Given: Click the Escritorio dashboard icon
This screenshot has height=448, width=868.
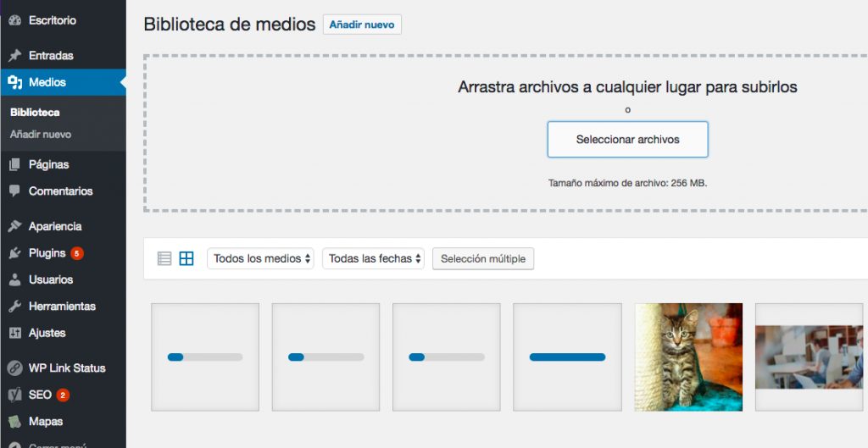Looking at the screenshot, I should tap(15, 20).
